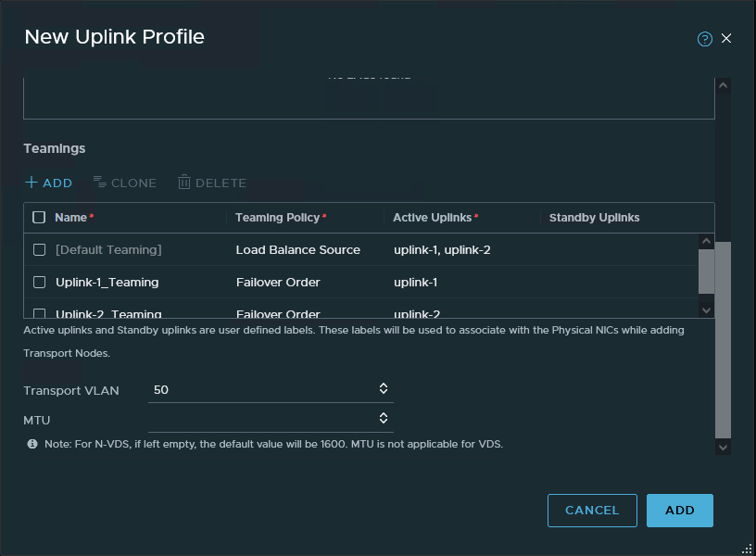
Task: Add a new teaming with the ADD icon
Action: tap(48, 183)
